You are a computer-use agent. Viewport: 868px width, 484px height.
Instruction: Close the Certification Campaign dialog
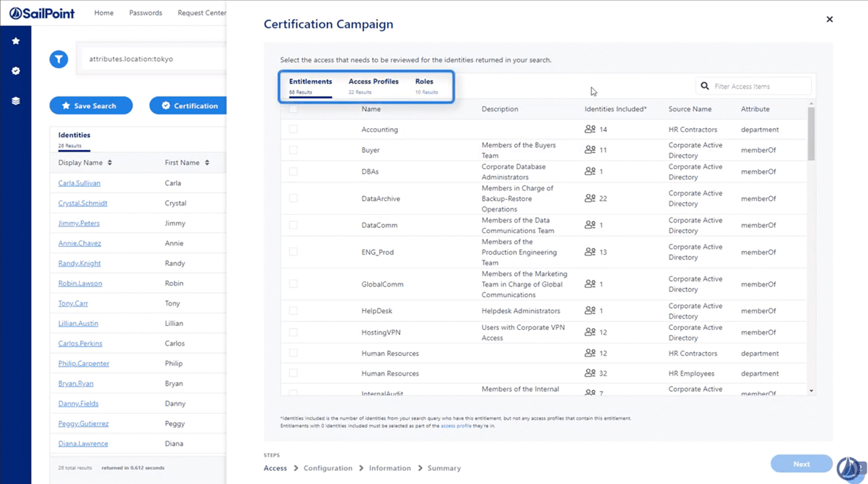830,19
